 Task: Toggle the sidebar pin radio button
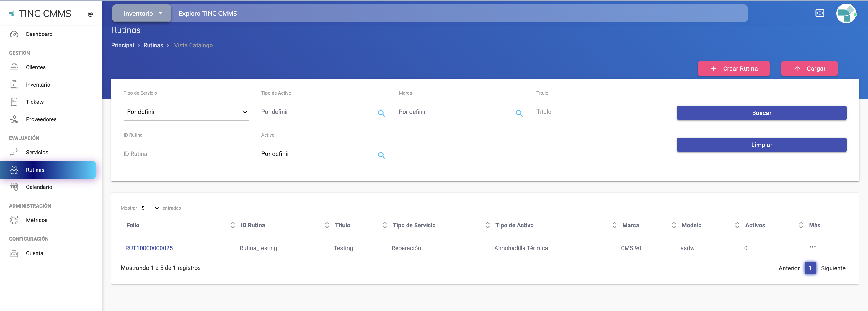[x=90, y=14]
